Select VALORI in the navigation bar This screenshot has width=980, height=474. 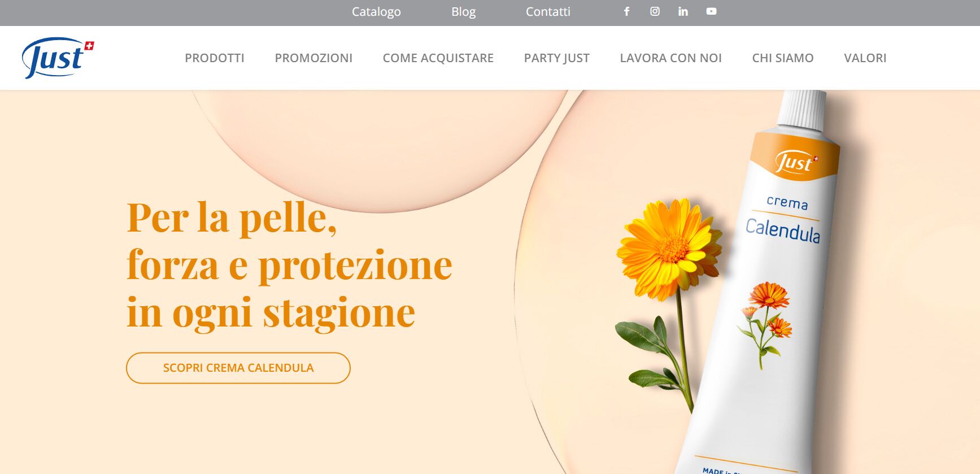click(x=865, y=58)
